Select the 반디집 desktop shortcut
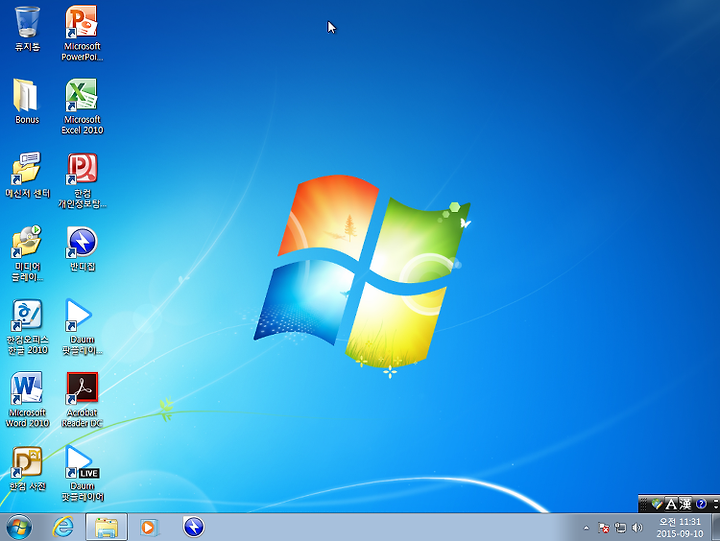Viewport: 720px width, 541px height. click(x=82, y=248)
